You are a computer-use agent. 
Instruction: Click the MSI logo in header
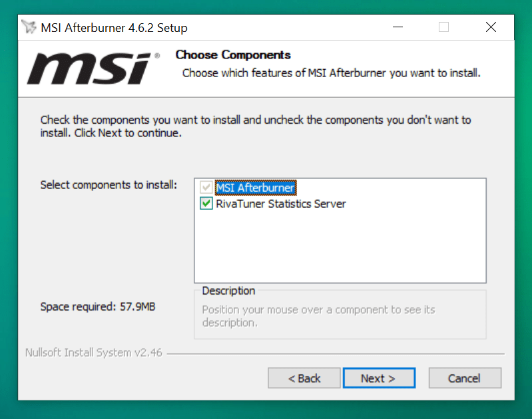pos(93,68)
